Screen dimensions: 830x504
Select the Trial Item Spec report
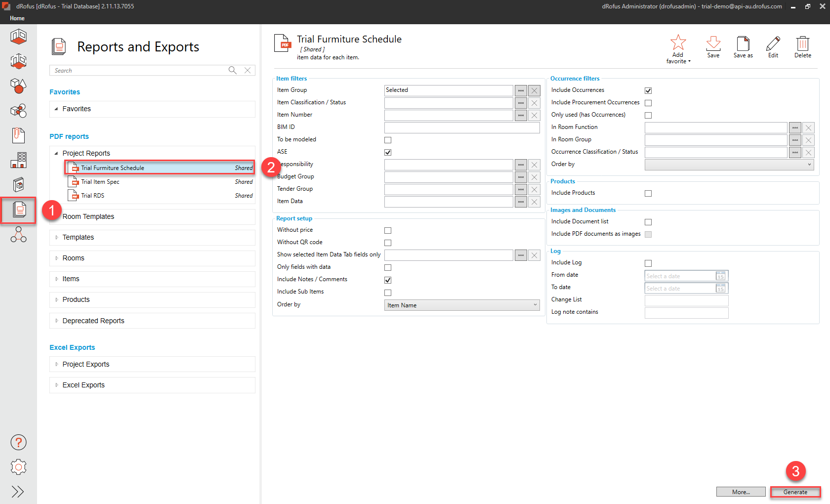pos(101,182)
